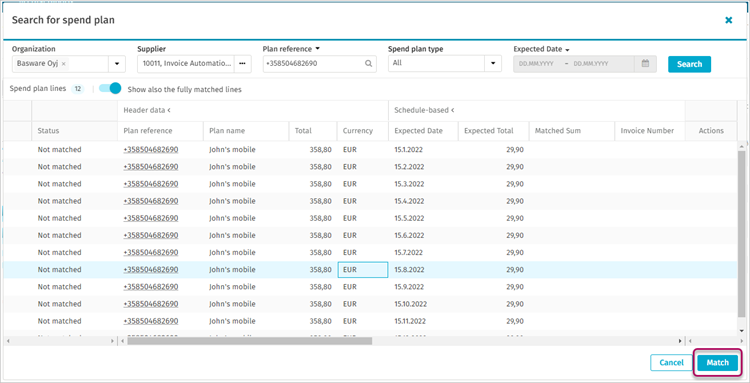Expand the Expected Date label dropdown
This screenshot has width=750, height=383.
point(567,49)
